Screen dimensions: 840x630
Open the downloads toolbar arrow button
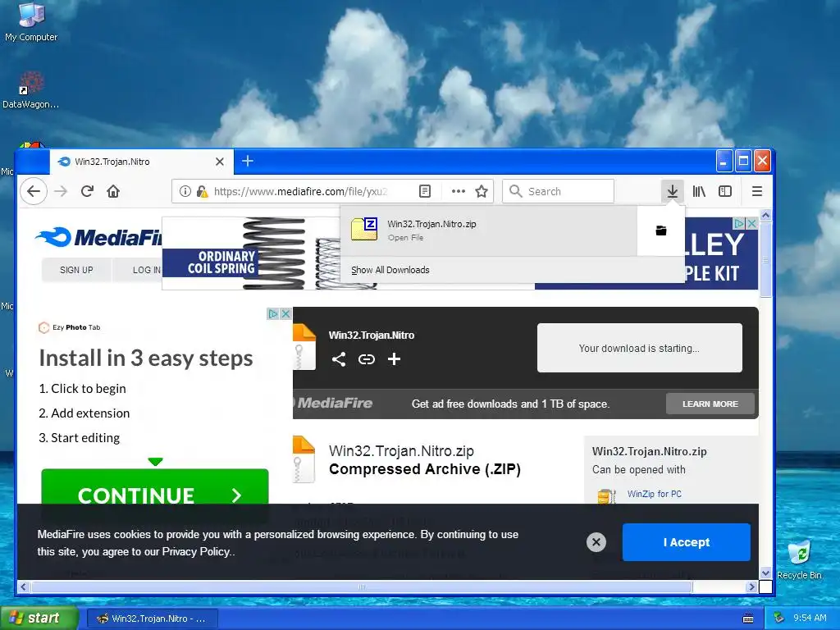tap(673, 191)
